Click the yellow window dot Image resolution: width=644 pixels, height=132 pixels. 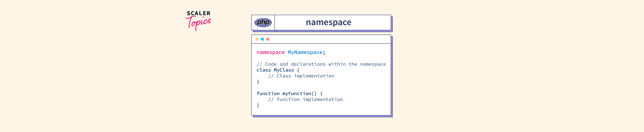257,39
